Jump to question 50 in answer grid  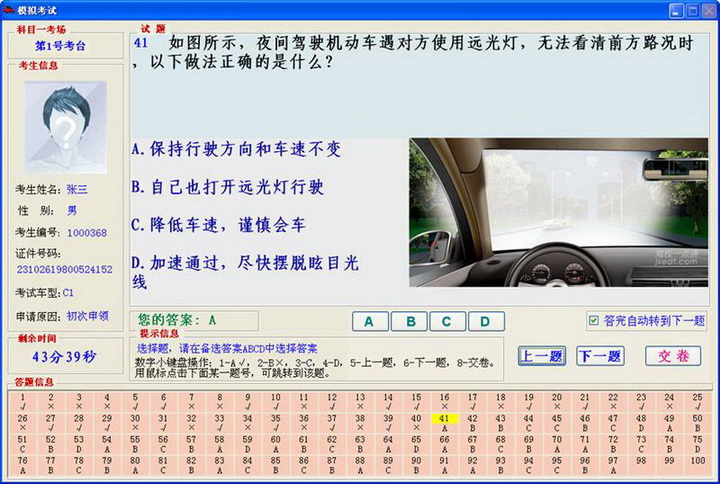tap(698, 423)
